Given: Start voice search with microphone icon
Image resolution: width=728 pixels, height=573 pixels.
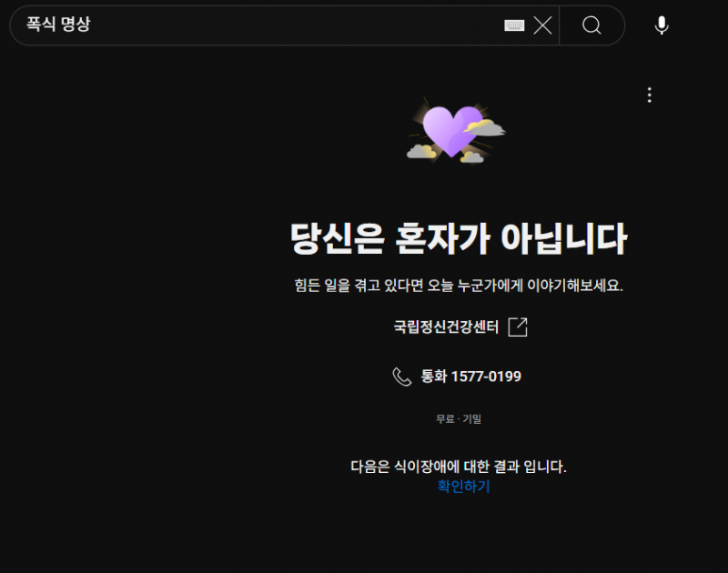Looking at the screenshot, I should (662, 25).
